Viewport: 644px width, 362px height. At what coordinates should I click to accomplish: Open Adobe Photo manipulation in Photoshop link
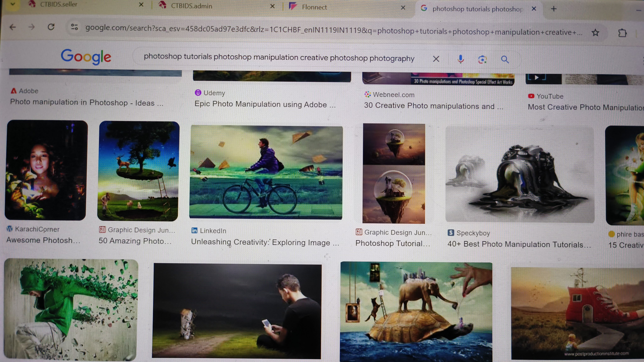tap(86, 102)
